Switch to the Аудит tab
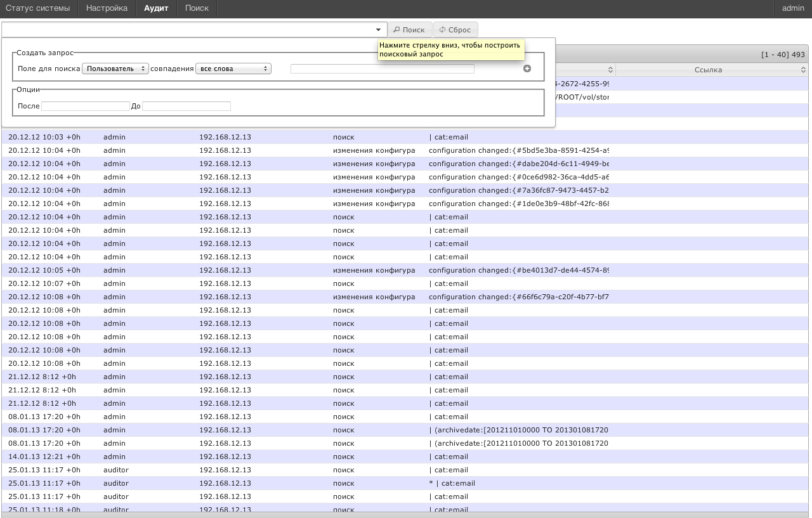This screenshot has height=518, width=812. tap(156, 8)
